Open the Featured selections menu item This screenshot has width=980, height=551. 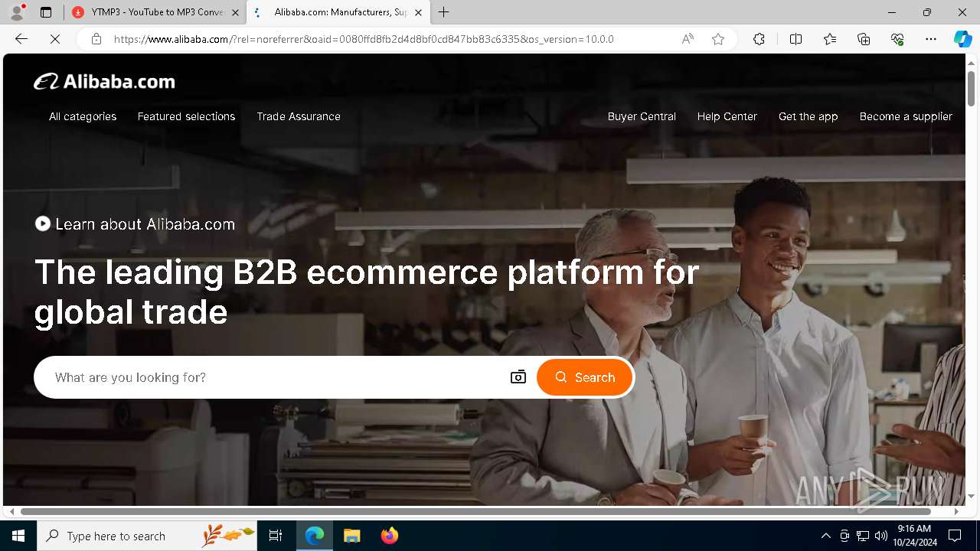coord(186,116)
